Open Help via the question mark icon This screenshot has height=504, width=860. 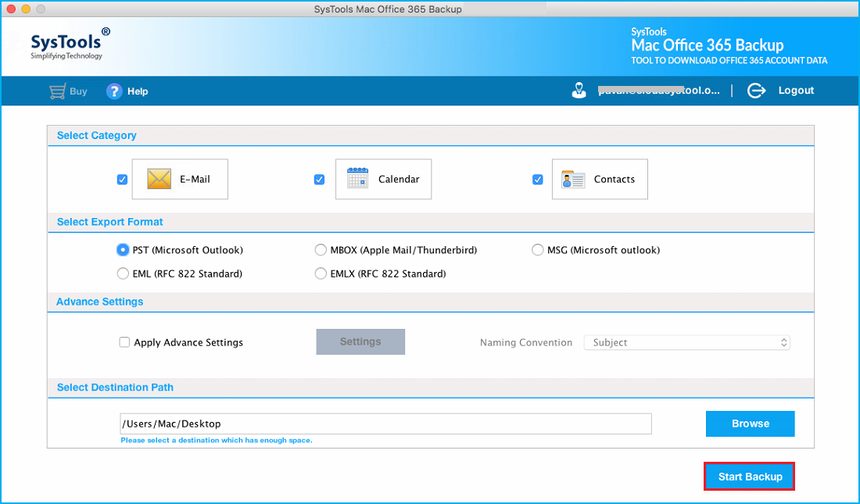pos(114,91)
